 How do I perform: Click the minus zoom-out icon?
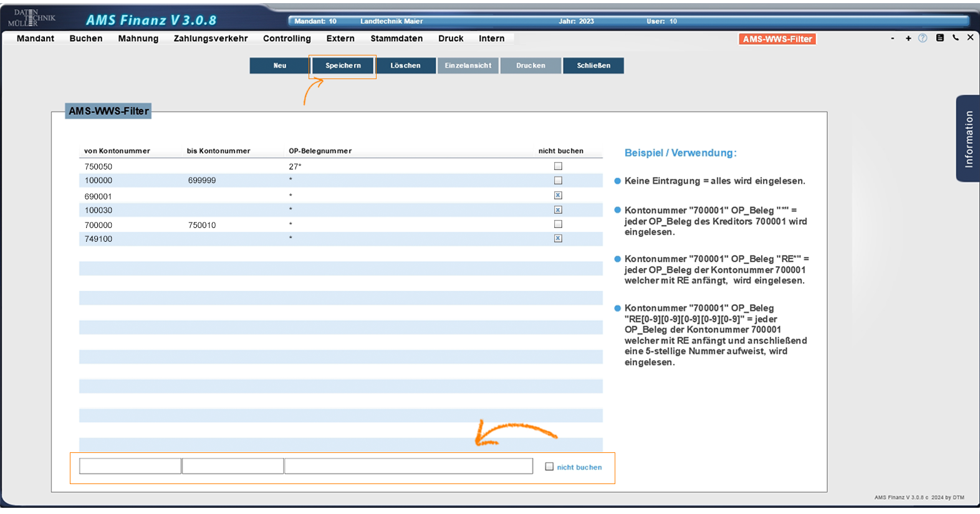coord(893,39)
